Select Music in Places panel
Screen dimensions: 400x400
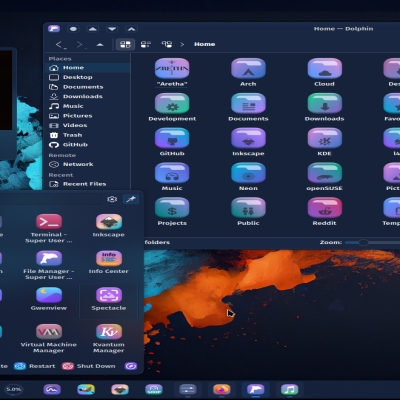pyautogui.click(x=88, y=106)
